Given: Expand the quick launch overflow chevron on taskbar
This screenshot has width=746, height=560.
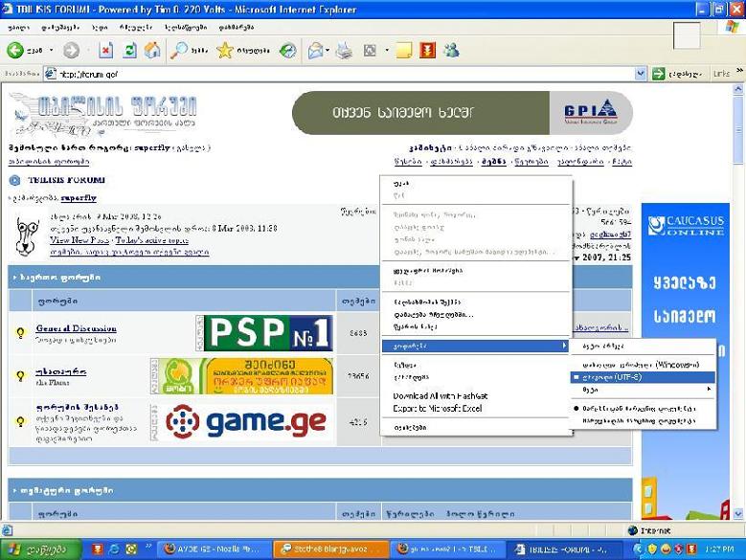Looking at the screenshot, I should 148,546.
